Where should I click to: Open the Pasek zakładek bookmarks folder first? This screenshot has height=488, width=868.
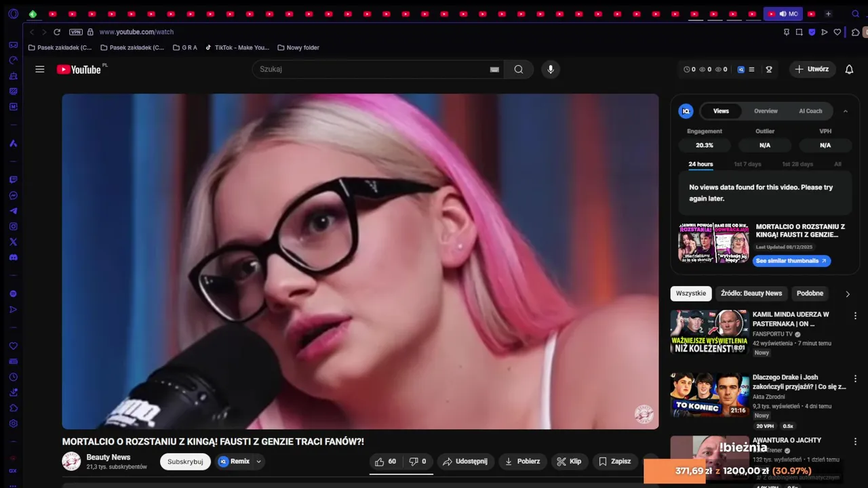click(60, 47)
